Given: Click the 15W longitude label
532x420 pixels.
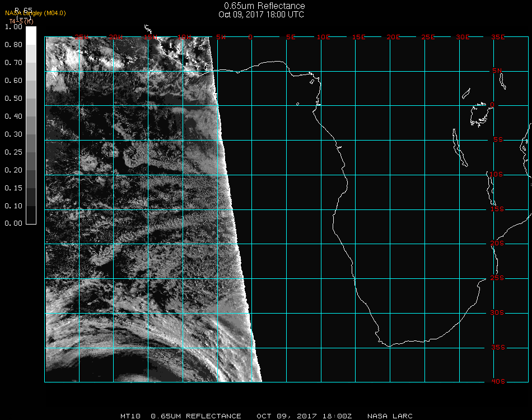Looking at the screenshot, I should 150,37.
